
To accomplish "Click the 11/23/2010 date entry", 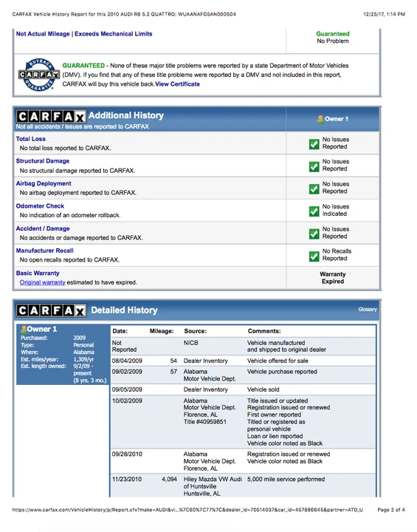I will coord(127,480).
